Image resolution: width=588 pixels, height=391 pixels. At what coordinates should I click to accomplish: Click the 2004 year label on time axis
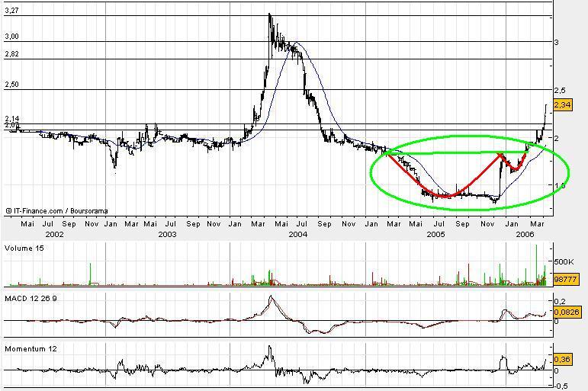pyautogui.click(x=298, y=234)
